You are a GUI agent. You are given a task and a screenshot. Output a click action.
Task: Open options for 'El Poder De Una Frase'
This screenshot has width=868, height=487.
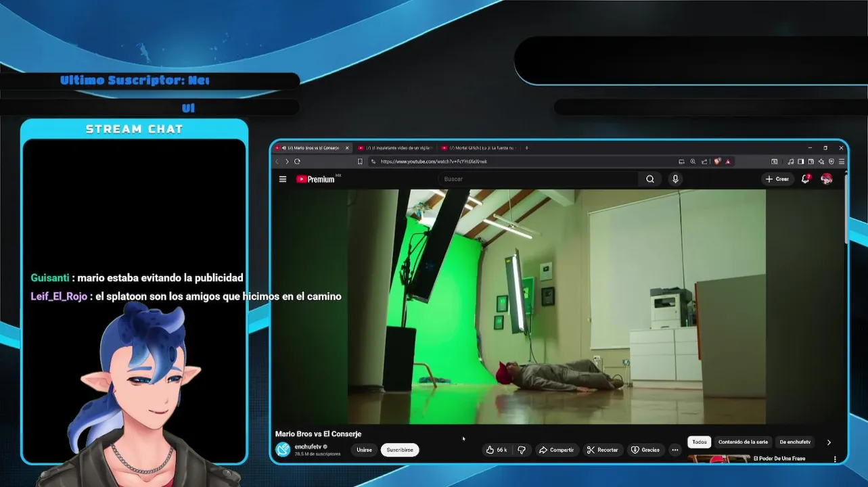tap(835, 459)
